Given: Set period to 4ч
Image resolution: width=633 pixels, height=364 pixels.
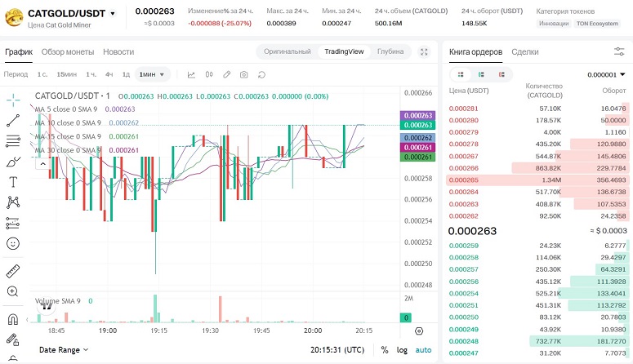Looking at the screenshot, I should tap(109, 74).
